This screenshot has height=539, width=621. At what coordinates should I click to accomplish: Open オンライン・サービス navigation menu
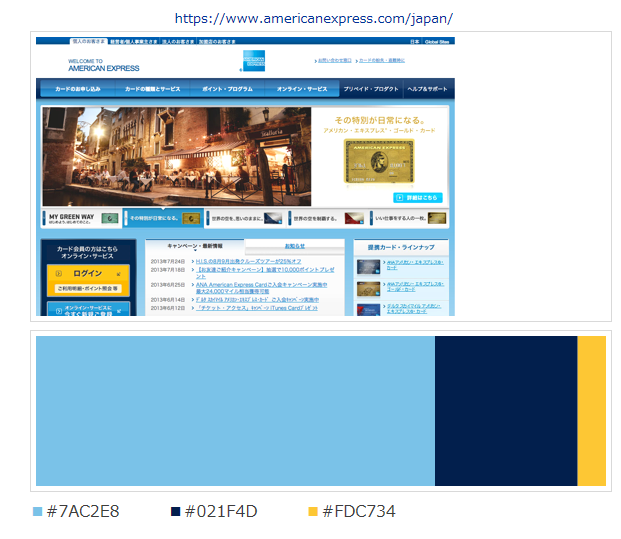tap(302, 89)
